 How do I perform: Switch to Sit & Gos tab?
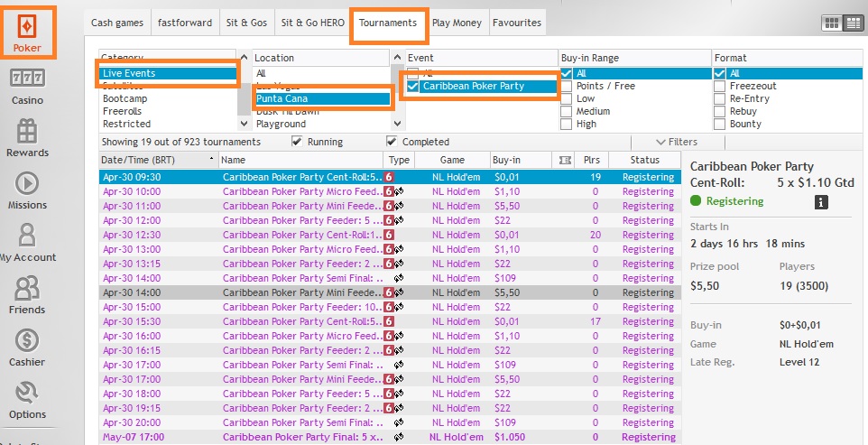246,23
